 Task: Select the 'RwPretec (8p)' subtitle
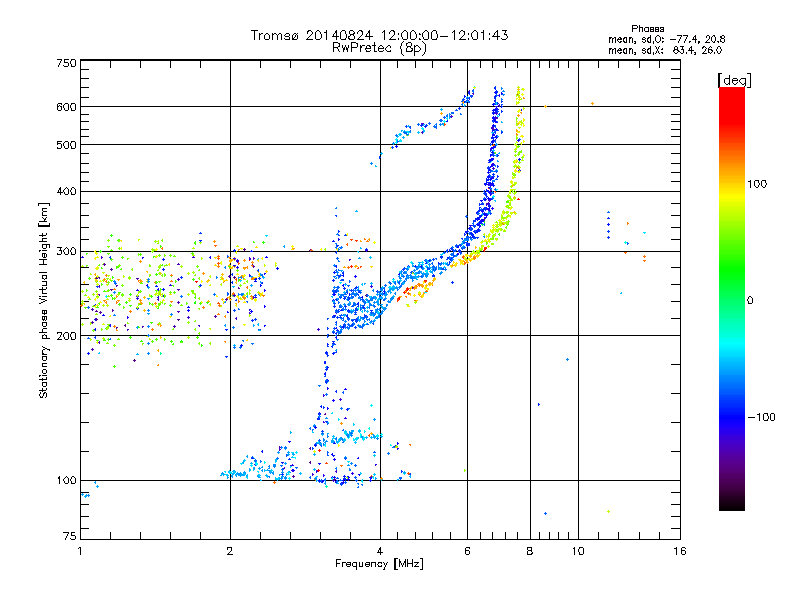tap(379, 48)
